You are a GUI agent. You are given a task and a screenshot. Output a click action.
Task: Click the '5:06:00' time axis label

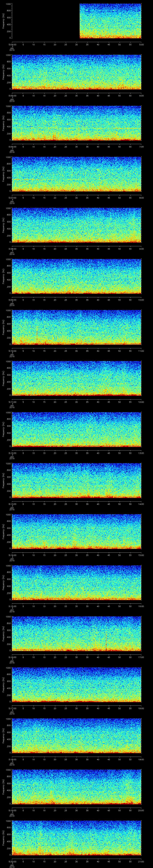pos(12,147)
